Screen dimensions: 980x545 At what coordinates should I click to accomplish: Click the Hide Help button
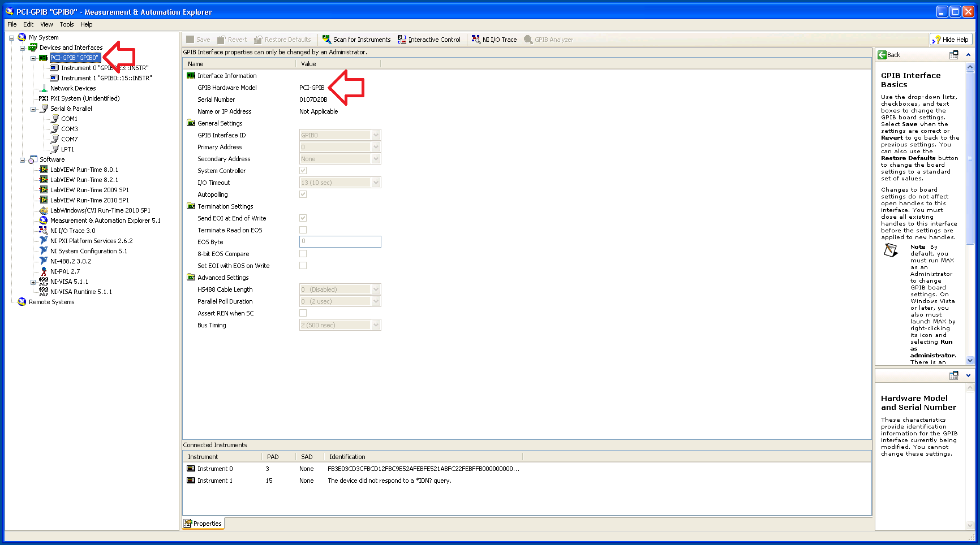[x=951, y=40]
